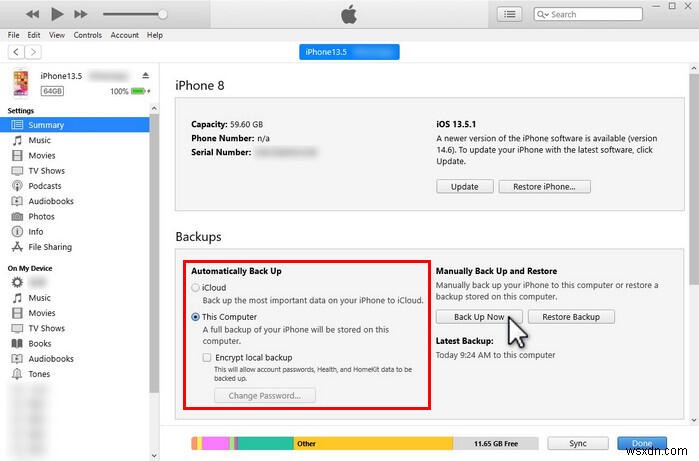Viewport: 699px width, 461px height.
Task: Click the Sync button
Action: click(578, 443)
